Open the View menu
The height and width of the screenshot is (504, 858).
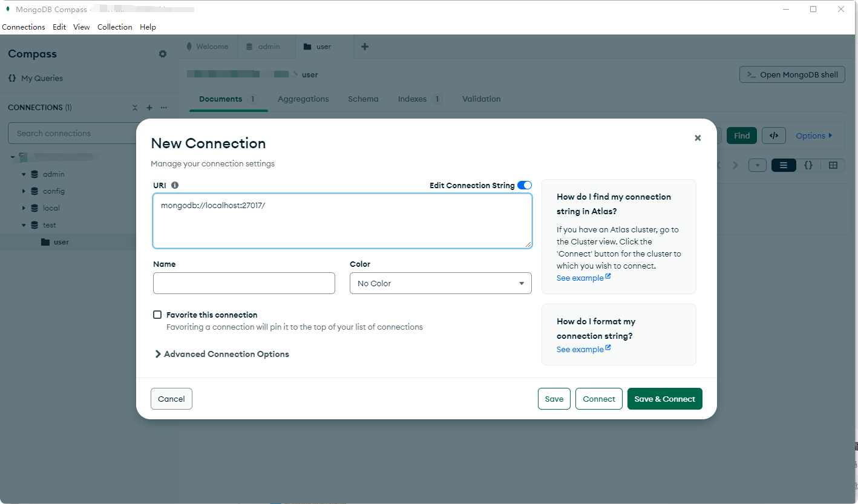pos(82,27)
